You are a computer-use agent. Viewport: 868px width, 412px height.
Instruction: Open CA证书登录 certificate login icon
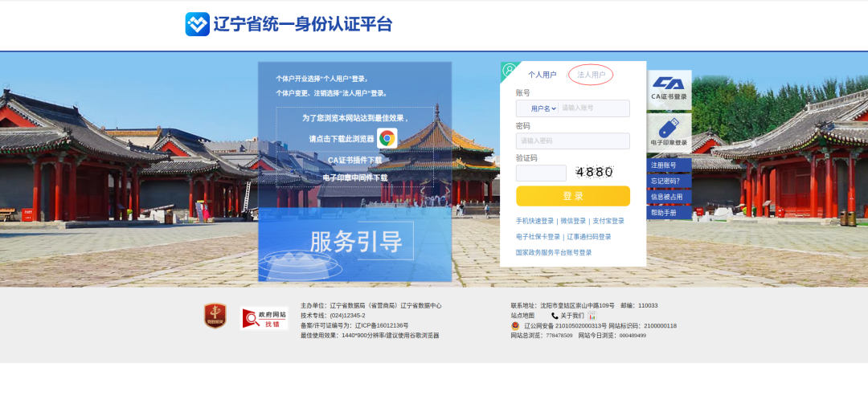669,88
